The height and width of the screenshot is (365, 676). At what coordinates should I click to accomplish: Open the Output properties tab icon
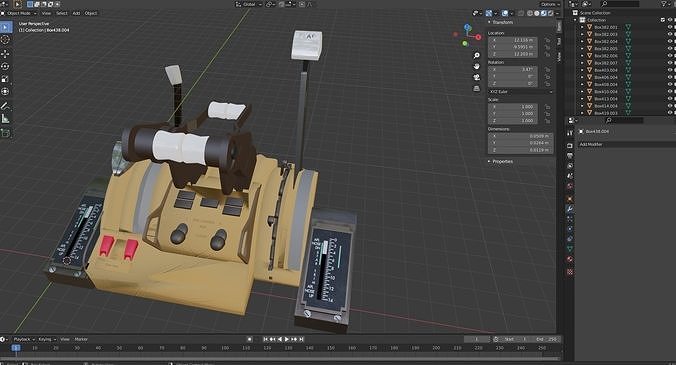[x=570, y=156]
